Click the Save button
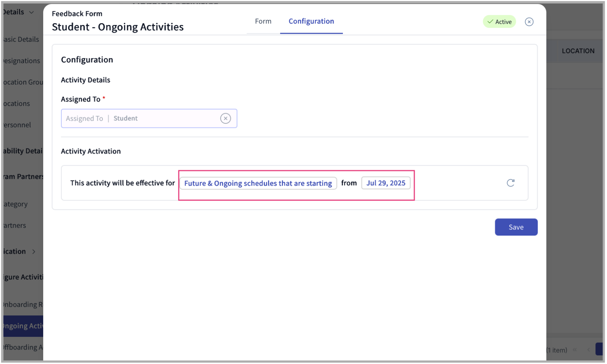Viewport: 607px width, 364px height. coord(516,227)
